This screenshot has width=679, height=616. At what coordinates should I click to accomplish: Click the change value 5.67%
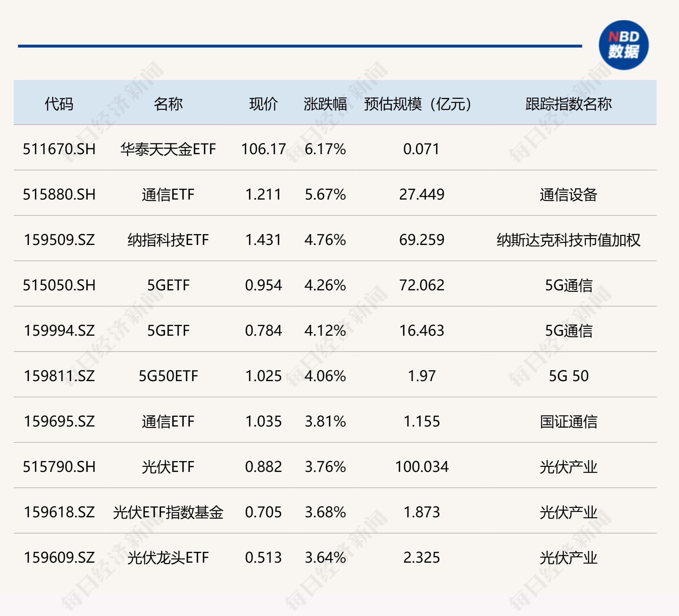(x=325, y=195)
